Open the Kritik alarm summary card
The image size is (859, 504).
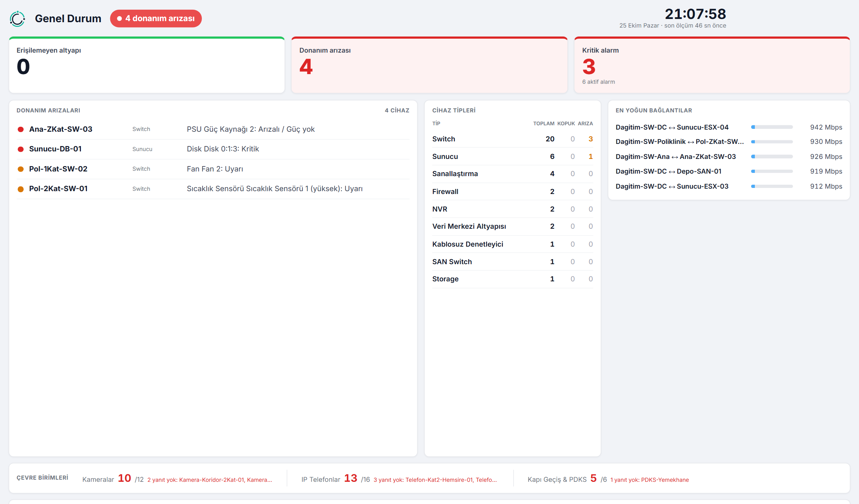(x=712, y=65)
